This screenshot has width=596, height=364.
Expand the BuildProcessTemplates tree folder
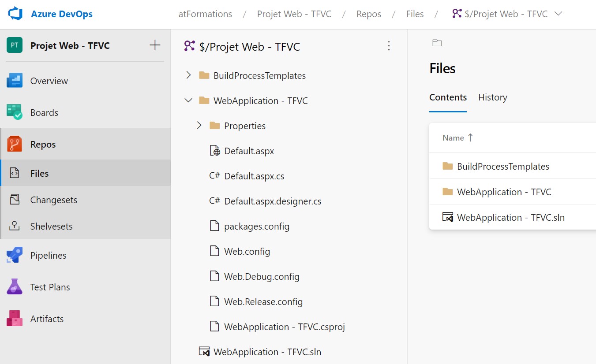(x=188, y=75)
